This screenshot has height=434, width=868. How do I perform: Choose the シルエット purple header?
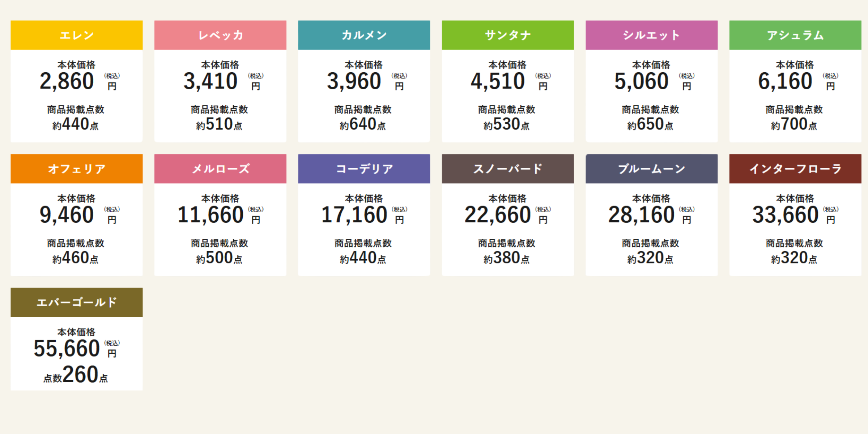coord(652,35)
